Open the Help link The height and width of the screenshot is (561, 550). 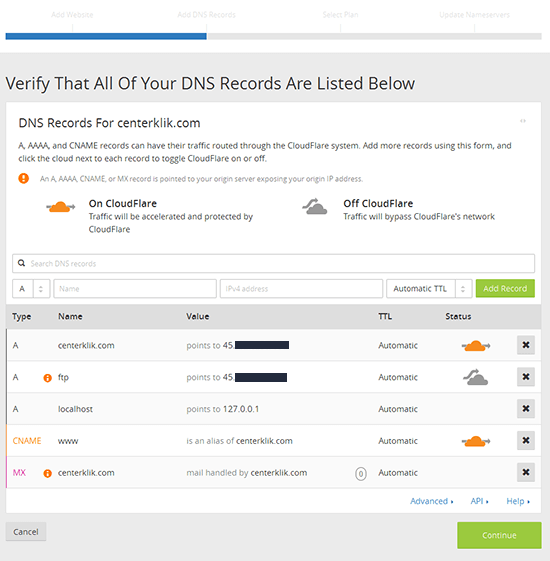(518, 501)
